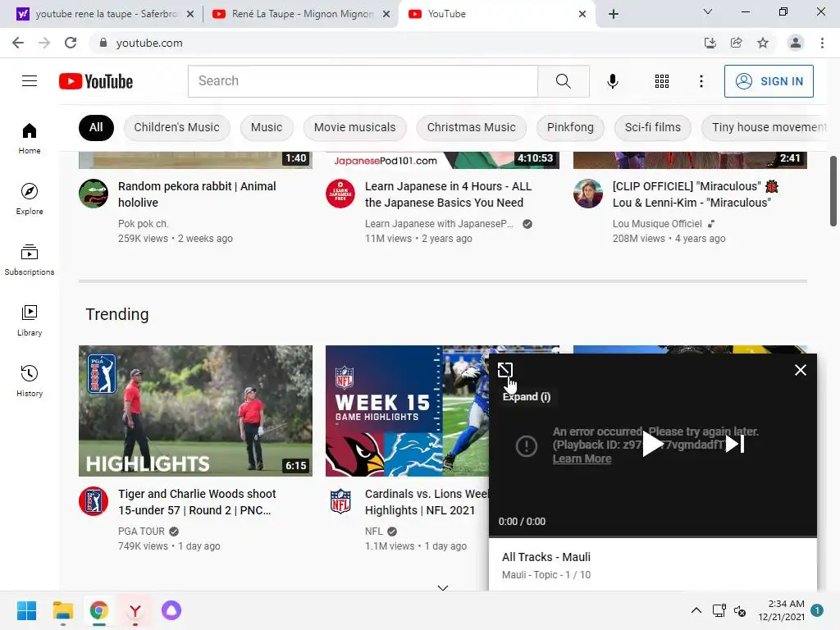840x630 pixels.
Task: Open the Miraculous clip officiel video
Action: (x=696, y=194)
